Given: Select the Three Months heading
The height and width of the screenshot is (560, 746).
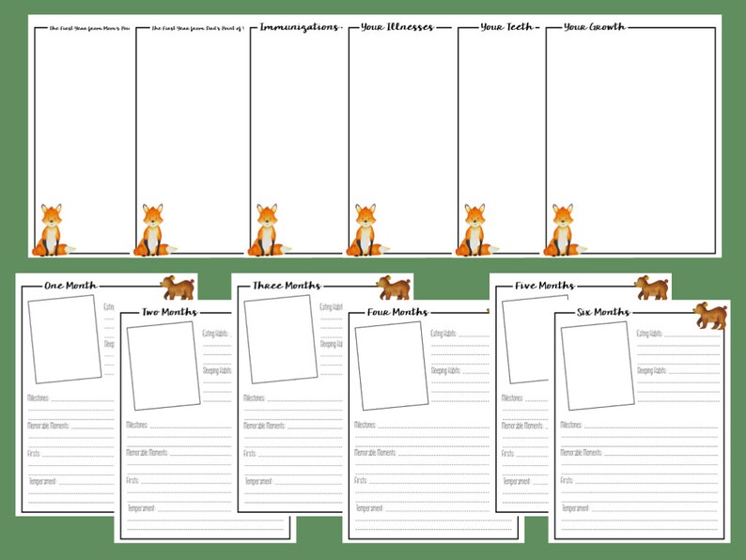Looking at the screenshot, I should click(287, 286).
